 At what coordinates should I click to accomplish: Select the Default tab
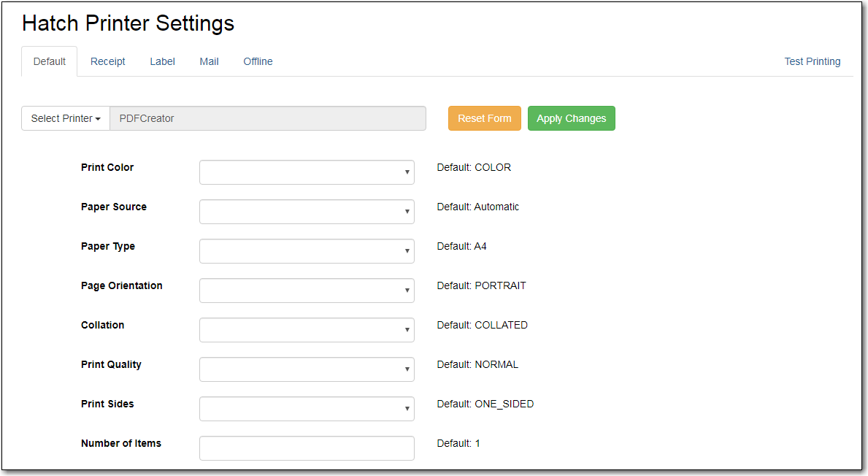[x=50, y=61]
